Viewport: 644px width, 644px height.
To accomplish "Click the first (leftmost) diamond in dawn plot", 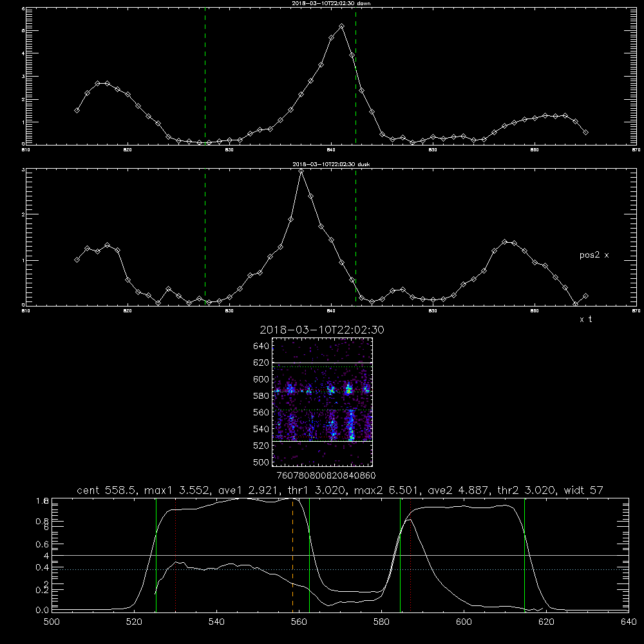I will 77,111.
